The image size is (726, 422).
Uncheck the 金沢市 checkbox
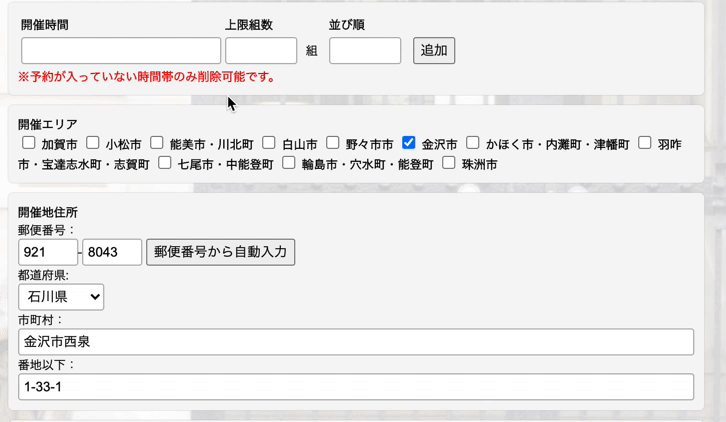tap(409, 143)
